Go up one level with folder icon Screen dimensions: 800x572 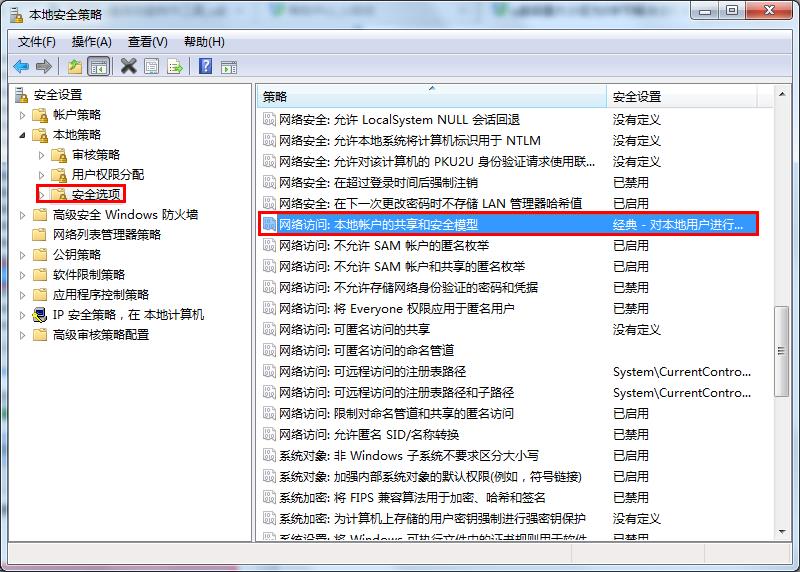pyautogui.click(x=75, y=66)
